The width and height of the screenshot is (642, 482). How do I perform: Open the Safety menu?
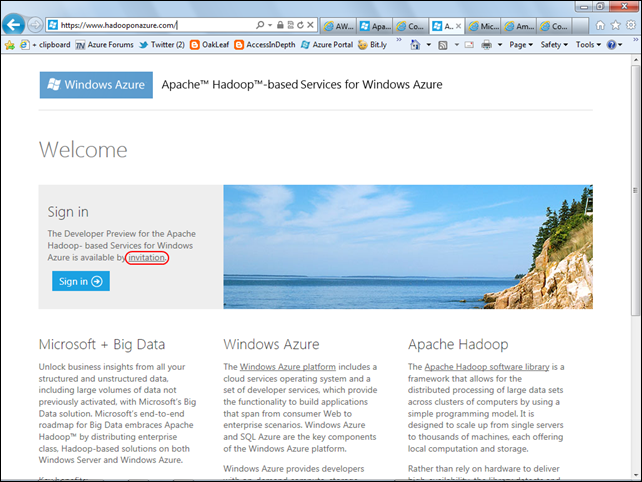(x=554, y=45)
